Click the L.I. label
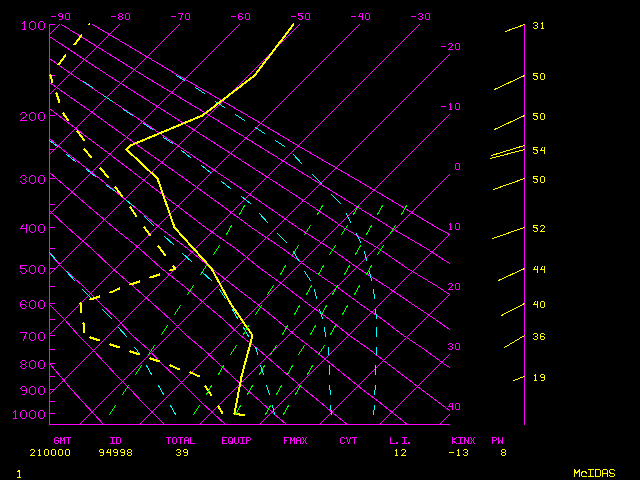 400,440
